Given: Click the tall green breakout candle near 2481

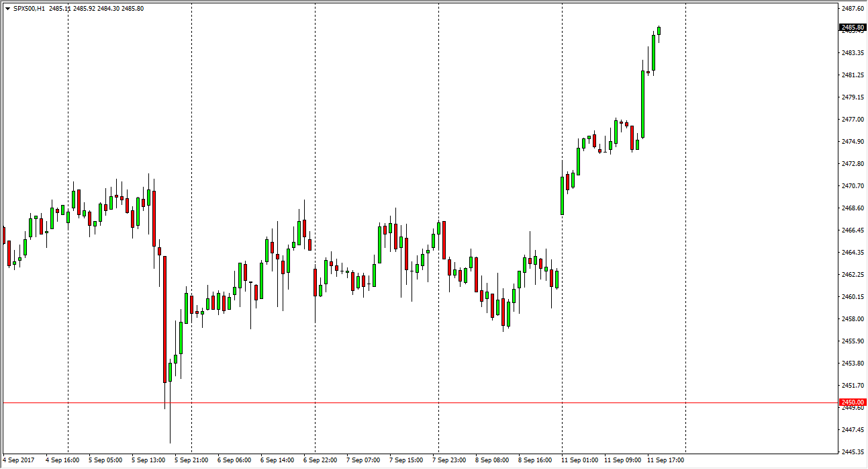Looking at the screenshot, I should (642, 104).
